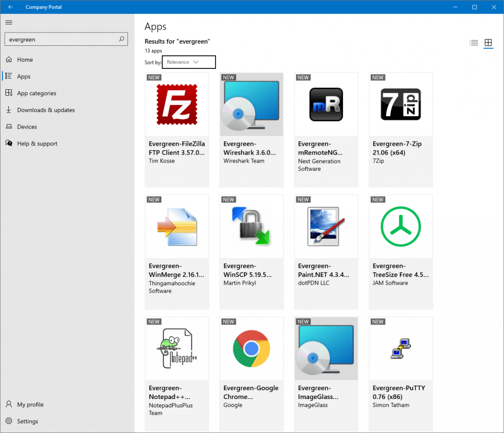Click the Thingamahoochie Software publisher text

click(x=172, y=287)
